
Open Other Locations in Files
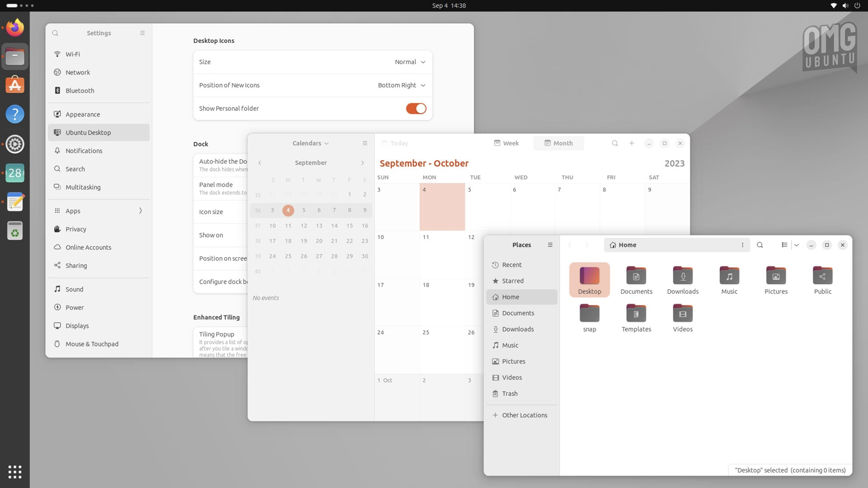point(524,415)
